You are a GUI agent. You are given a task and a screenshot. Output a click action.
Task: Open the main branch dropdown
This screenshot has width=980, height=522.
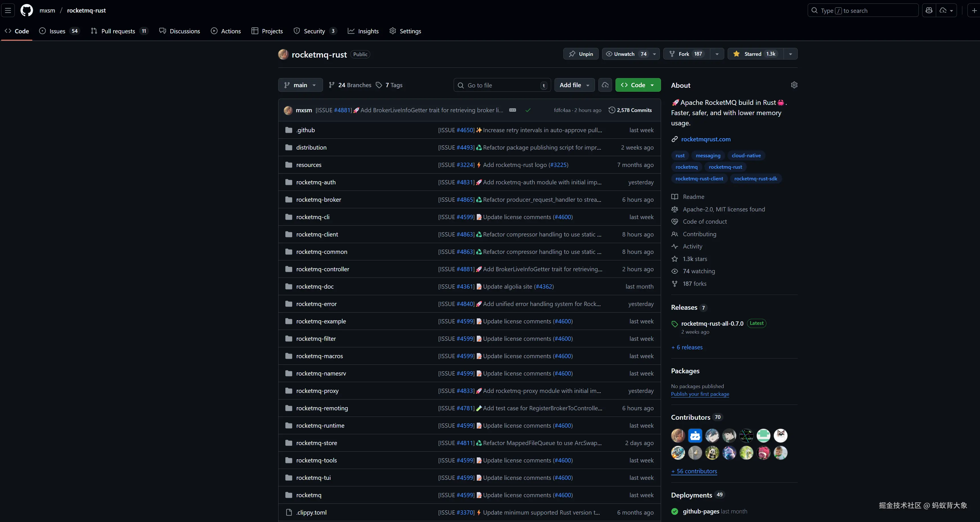click(300, 85)
